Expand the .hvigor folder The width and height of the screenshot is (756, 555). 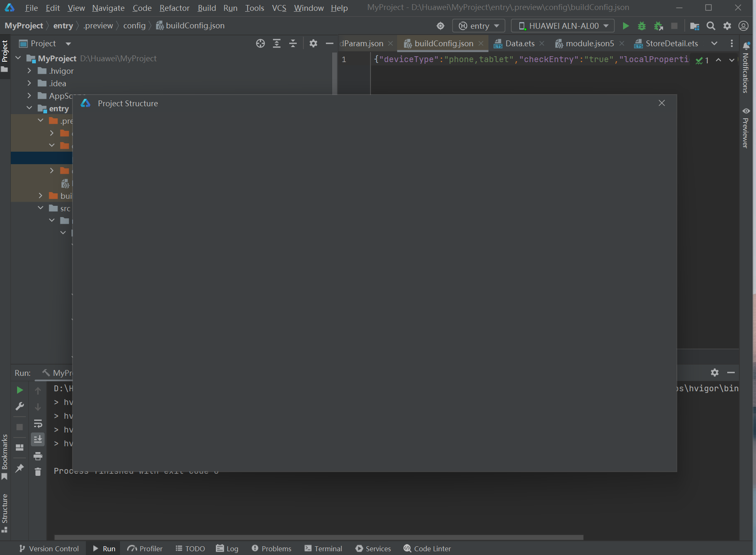pyautogui.click(x=29, y=71)
